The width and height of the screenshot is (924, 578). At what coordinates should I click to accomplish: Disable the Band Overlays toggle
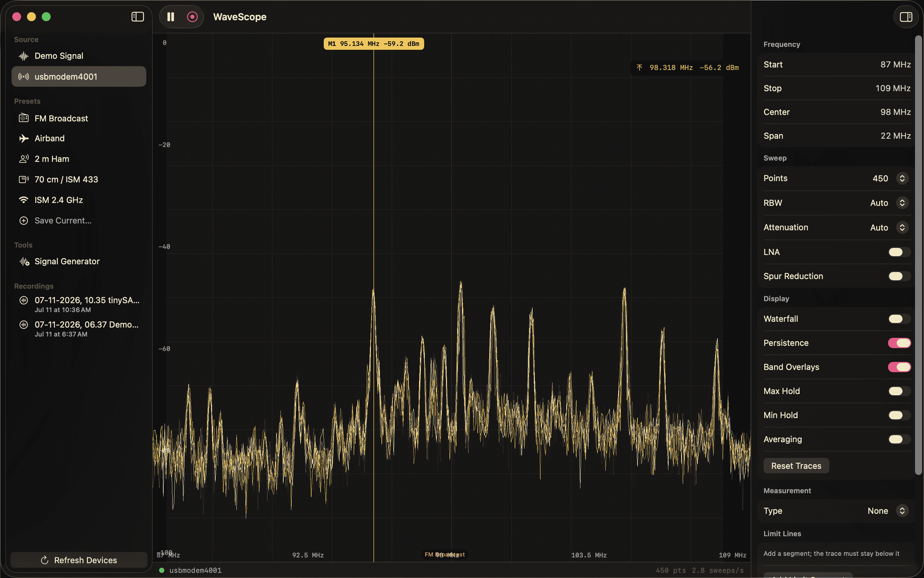(x=899, y=367)
